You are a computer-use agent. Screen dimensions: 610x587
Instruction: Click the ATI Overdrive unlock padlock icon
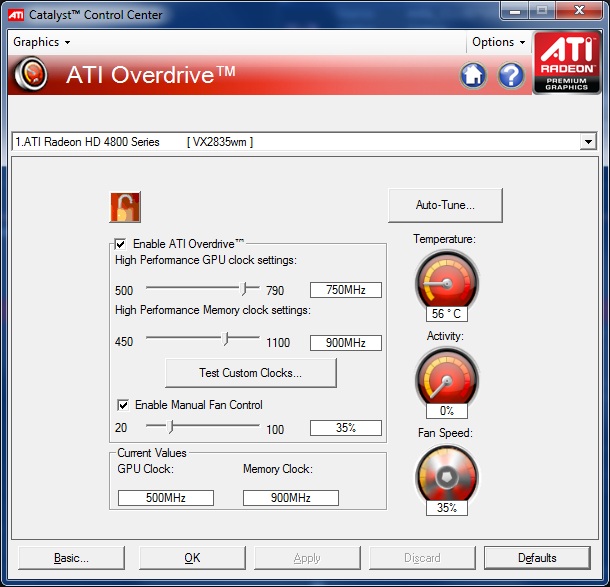coord(125,207)
